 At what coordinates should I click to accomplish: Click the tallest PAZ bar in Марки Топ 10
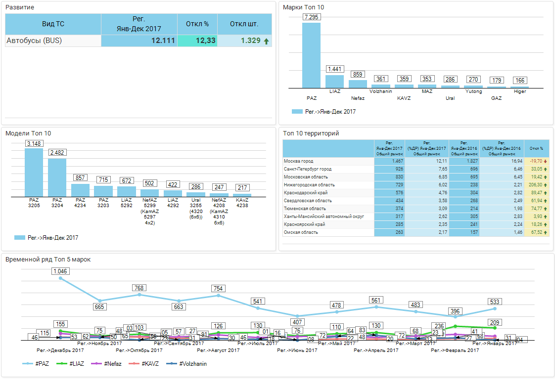point(311,55)
